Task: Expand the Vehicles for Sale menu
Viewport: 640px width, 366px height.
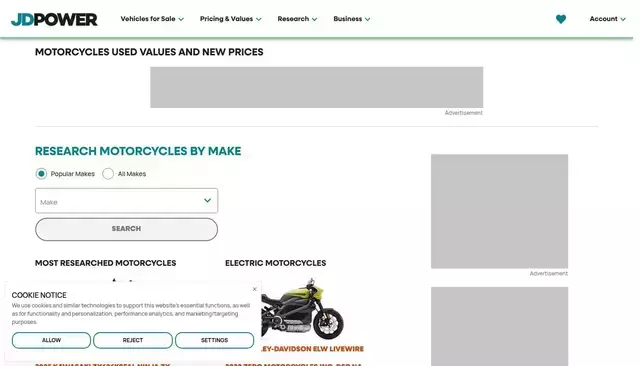Action: tap(152, 19)
